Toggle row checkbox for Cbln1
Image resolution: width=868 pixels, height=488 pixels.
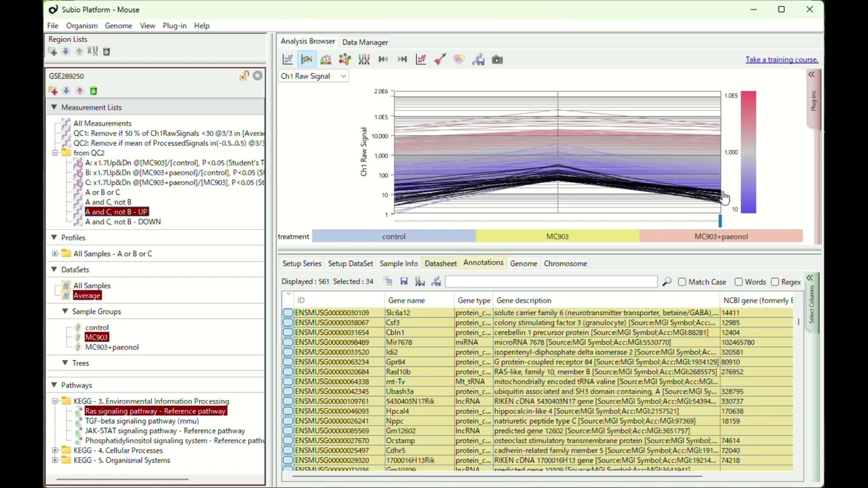(x=288, y=333)
